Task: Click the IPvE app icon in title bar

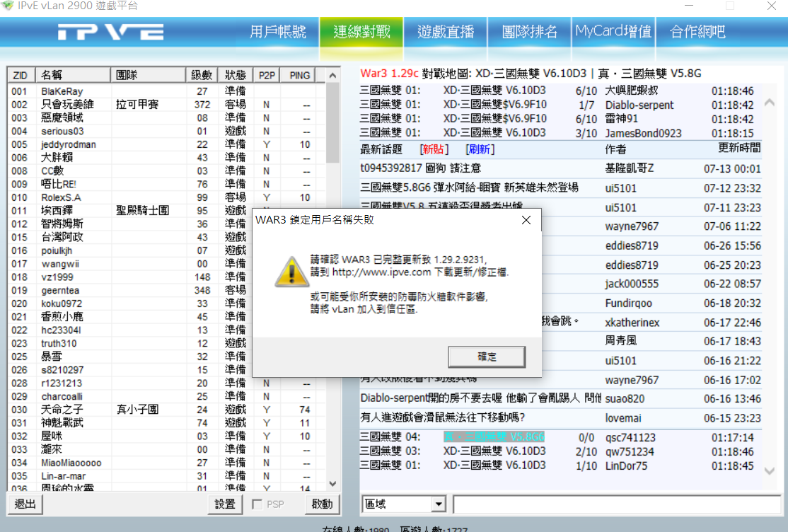Action: tap(7, 6)
